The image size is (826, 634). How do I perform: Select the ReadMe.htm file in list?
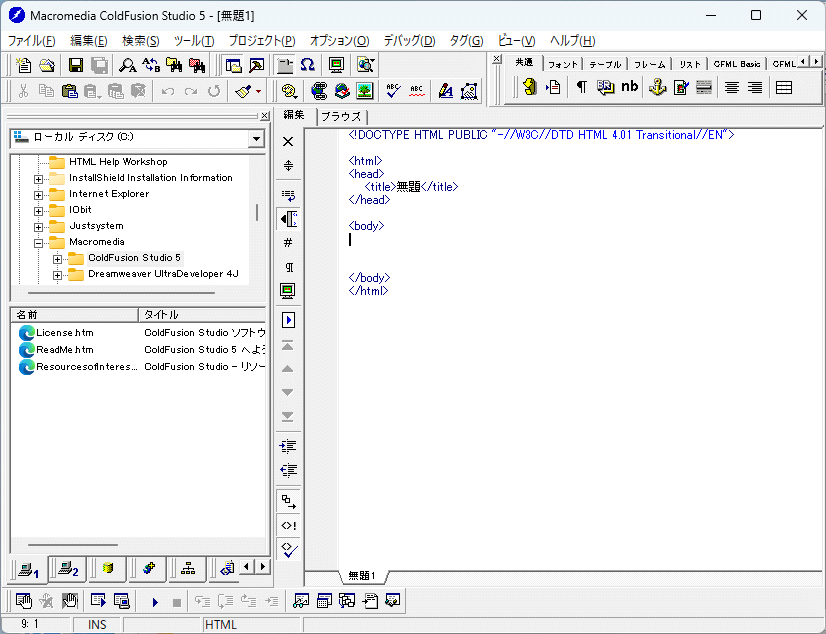point(65,350)
